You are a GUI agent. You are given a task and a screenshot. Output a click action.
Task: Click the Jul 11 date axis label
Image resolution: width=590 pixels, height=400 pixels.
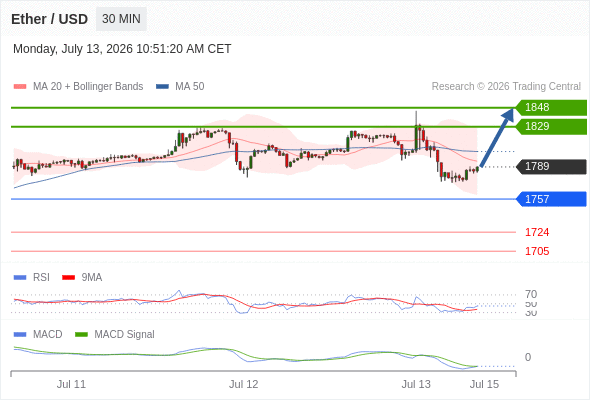pyautogui.click(x=71, y=384)
